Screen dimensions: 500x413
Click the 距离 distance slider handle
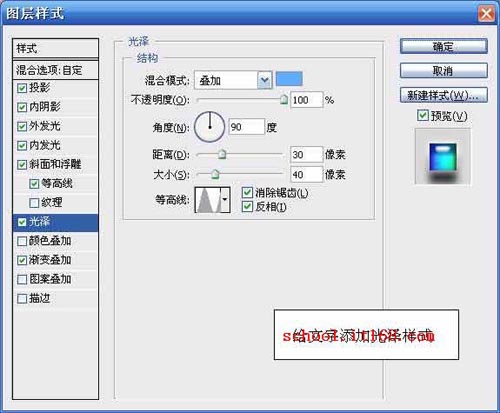(222, 154)
